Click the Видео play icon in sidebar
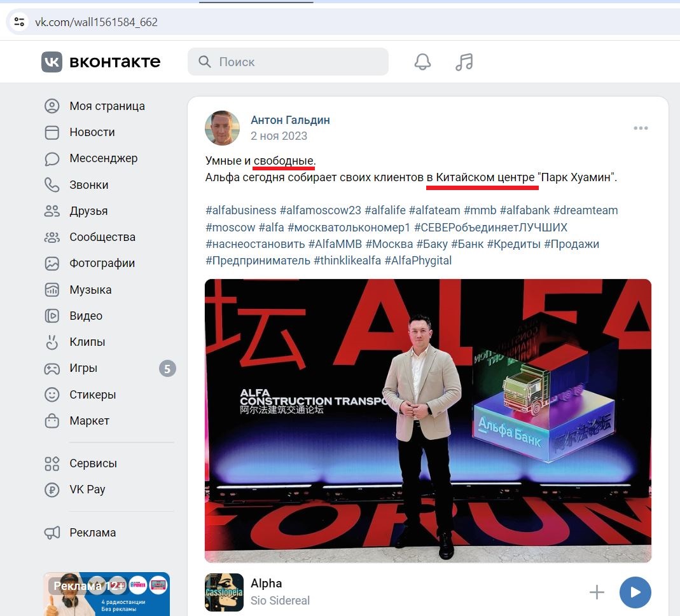This screenshot has width=680, height=616. tap(52, 315)
